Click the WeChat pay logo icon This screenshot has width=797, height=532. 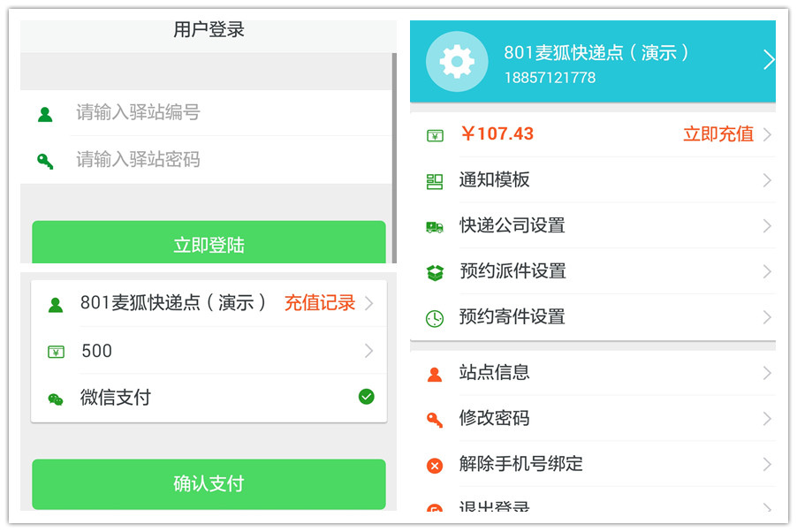(56, 399)
